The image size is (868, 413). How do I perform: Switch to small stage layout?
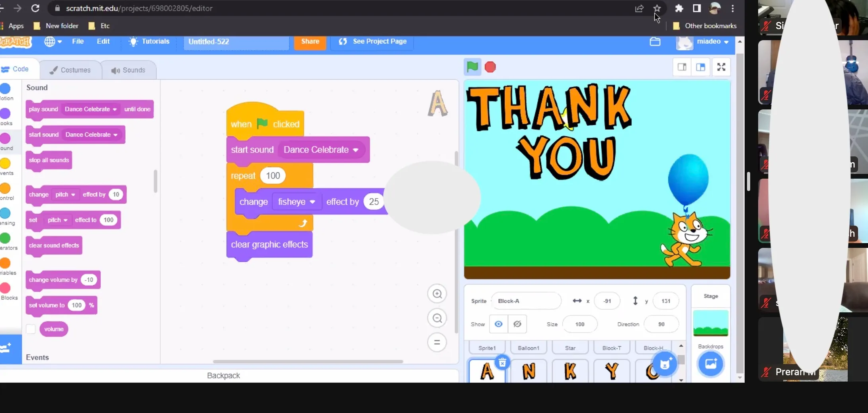(682, 67)
